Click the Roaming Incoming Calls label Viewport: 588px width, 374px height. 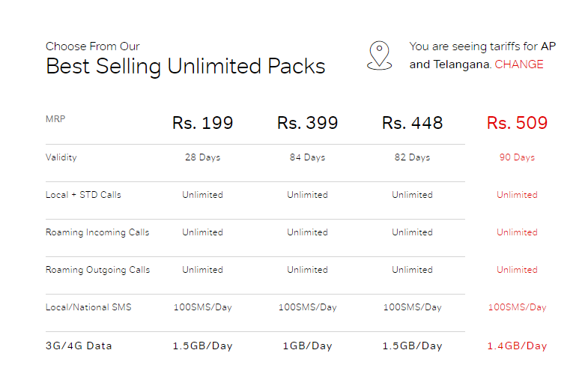(x=97, y=232)
